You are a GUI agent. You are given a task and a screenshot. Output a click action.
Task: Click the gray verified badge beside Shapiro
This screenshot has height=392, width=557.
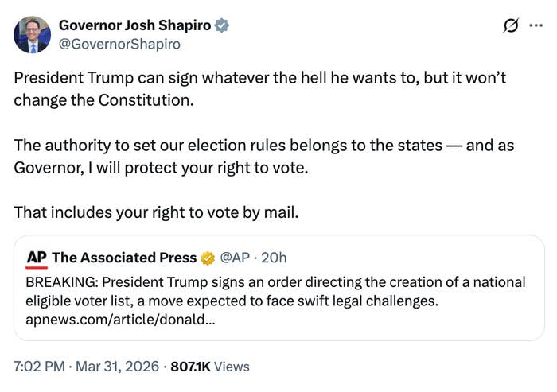point(222,25)
